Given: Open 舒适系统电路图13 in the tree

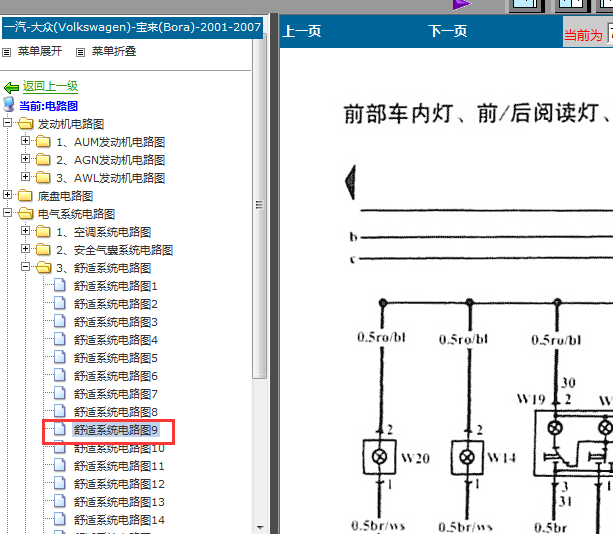Looking at the screenshot, I should pyautogui.click(x=119, y=502).
